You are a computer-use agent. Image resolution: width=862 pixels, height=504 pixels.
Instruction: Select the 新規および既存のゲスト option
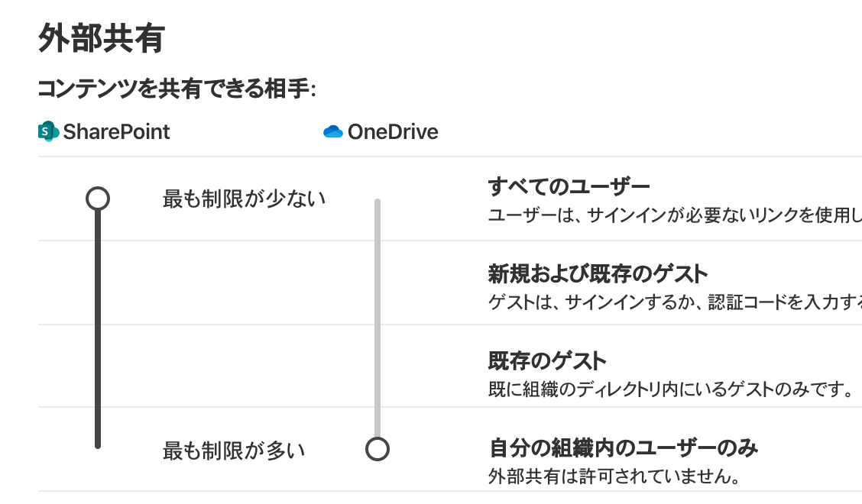pos(598,273)
